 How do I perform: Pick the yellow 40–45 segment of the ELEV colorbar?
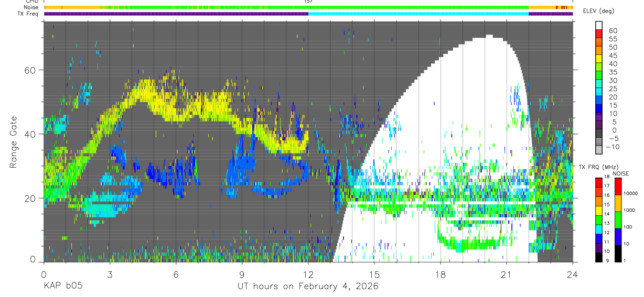click(599, 60)
